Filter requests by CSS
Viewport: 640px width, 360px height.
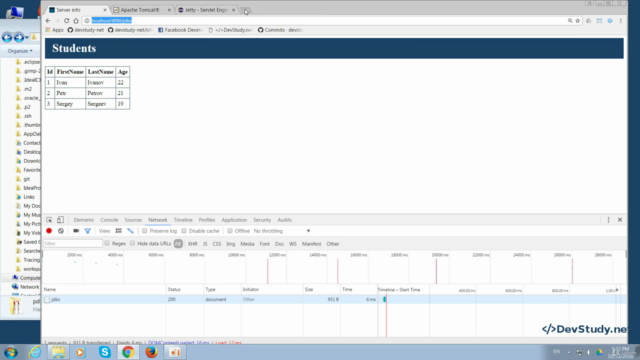[217, 244]
